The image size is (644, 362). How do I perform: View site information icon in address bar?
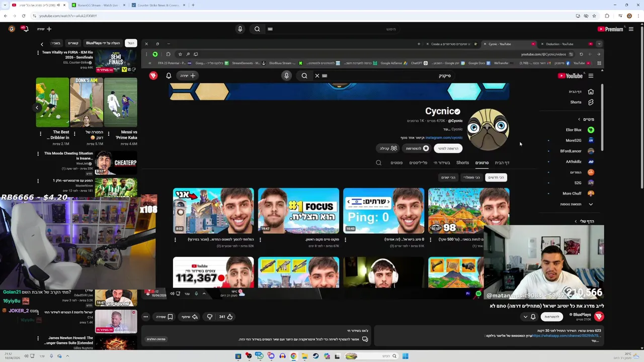pos(34,16)
